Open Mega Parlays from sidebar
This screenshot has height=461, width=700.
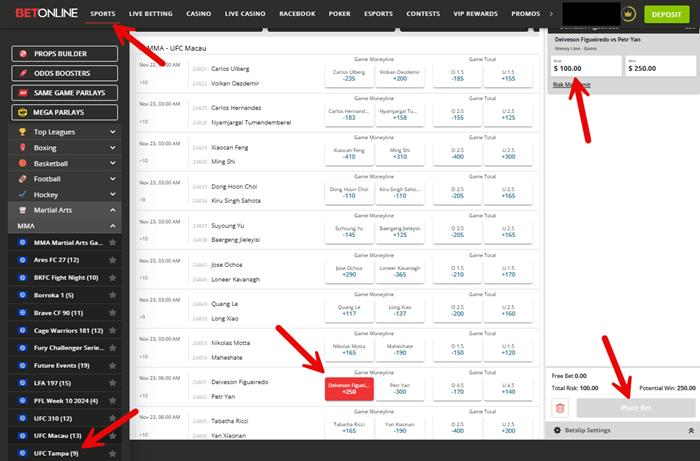click(x=65, y=112)
